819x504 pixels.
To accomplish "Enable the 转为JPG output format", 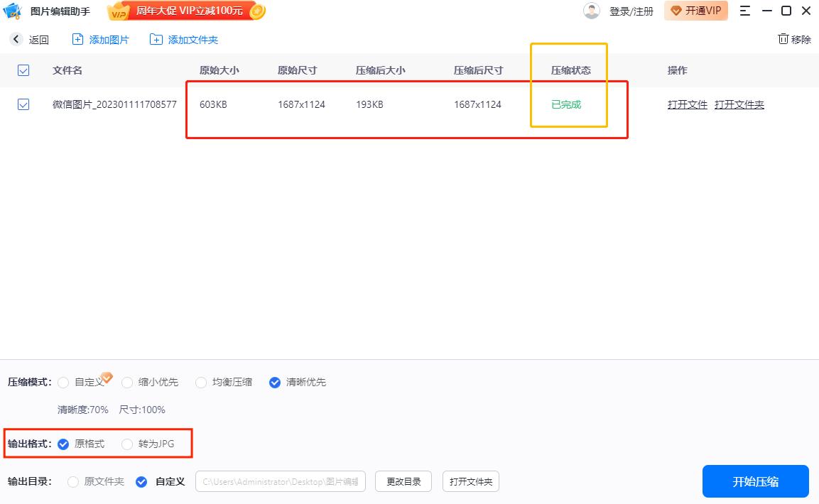I will (126, 443).
